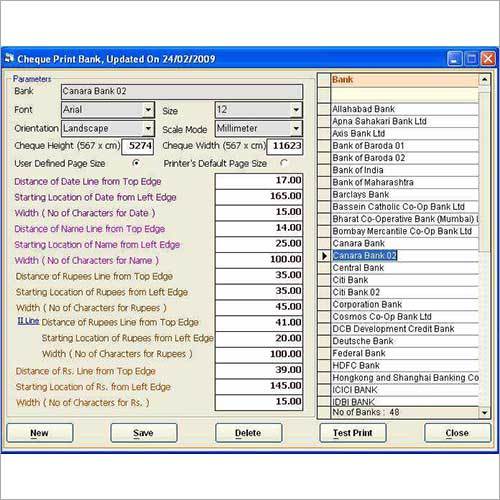
Task: Select Bharat Co-Operative Bank (Mumbai) row
Action: tap(405, 219)
